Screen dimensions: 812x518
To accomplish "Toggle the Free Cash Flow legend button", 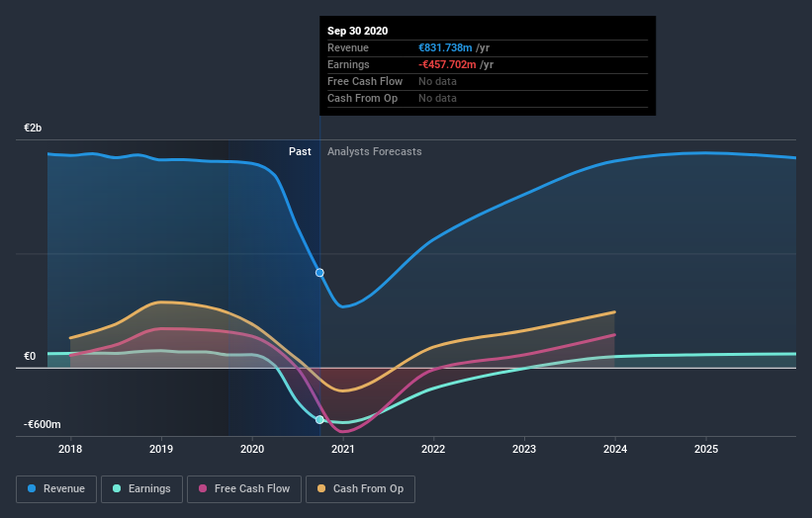I will 244,489.
